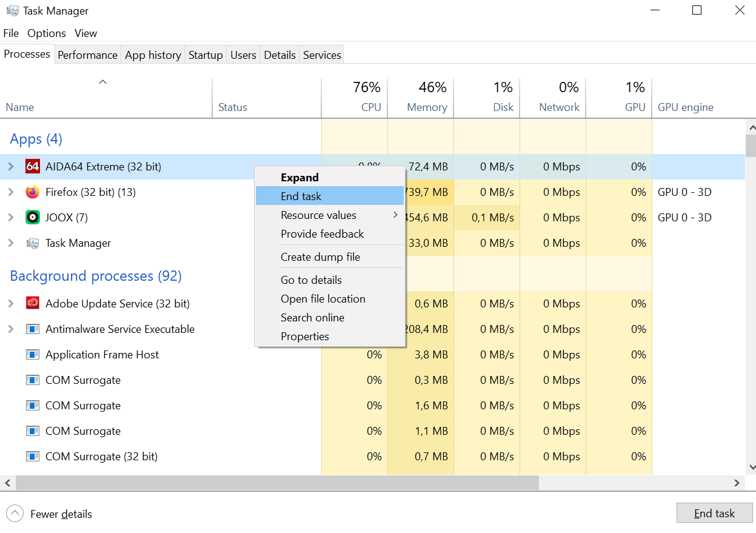Open the Resource values submenu arrow

pyautogui.click(x=395, y=215)
